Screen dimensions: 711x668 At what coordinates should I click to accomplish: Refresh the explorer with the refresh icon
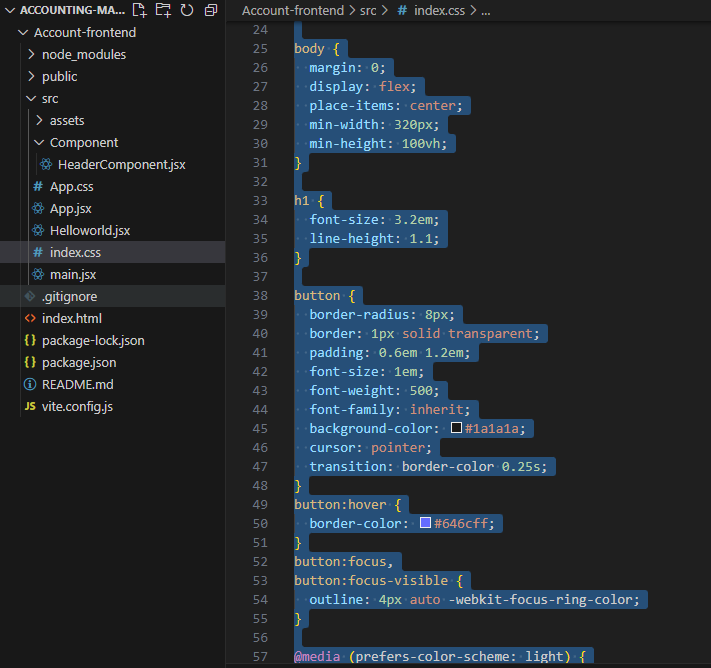(187, 10)
